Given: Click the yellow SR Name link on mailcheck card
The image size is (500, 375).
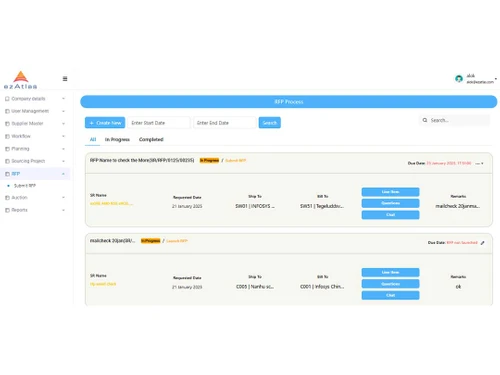Looking at the screenshot, I should point(103,284).
